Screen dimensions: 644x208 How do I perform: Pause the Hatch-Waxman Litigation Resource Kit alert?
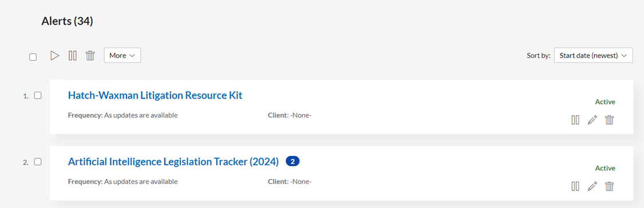(x=575, y=120)
